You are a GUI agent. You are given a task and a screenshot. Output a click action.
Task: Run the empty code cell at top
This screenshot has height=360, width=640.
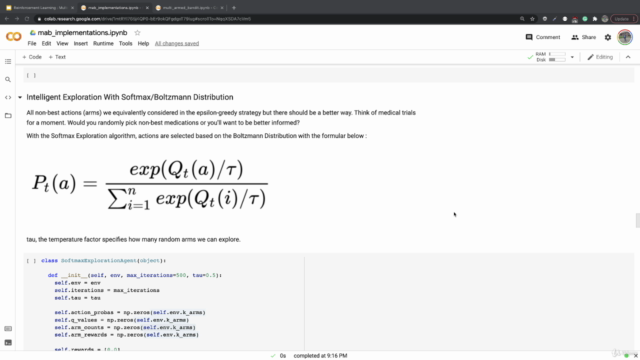pos(31,75)
